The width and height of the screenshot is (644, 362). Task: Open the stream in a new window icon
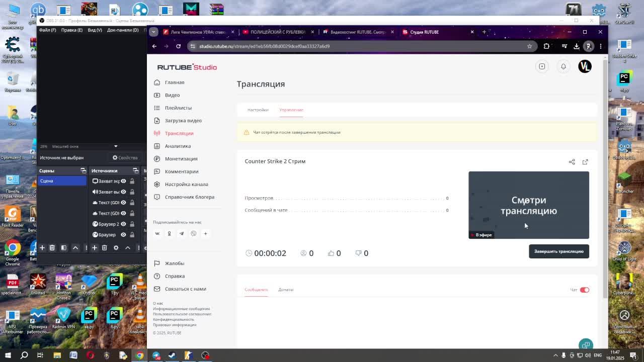click(x=585, y=162)
